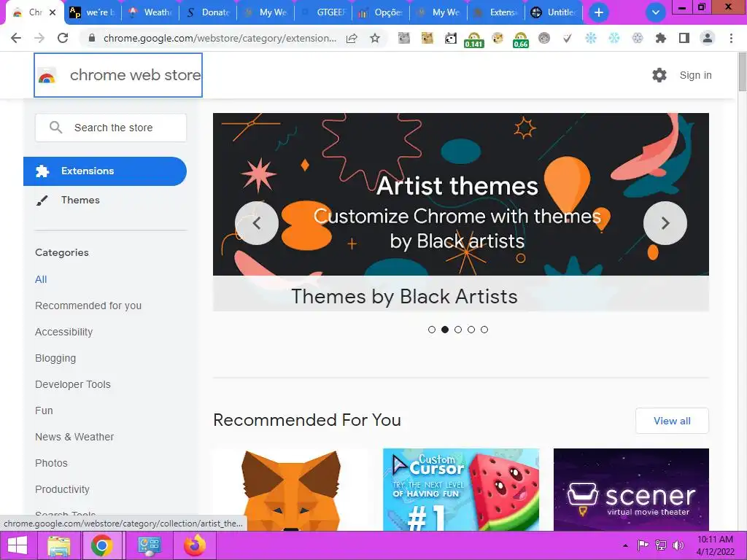
Task: Choose the Photos category
Action: 52,463
